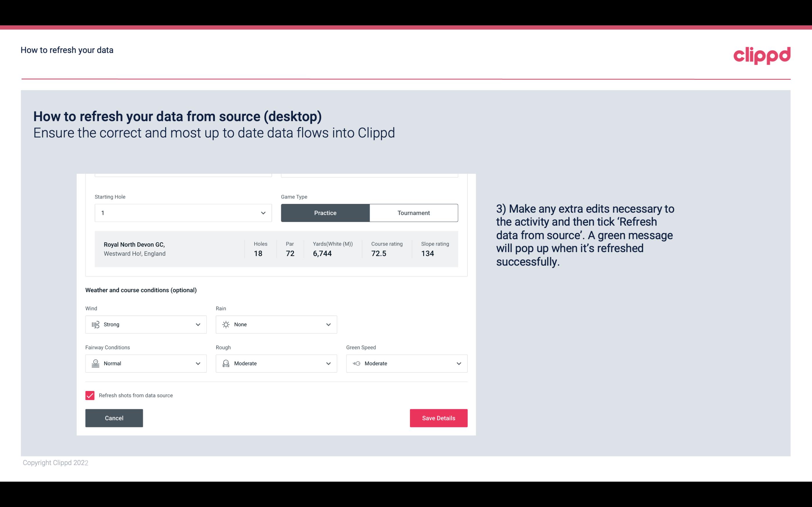Click the fairway conditions icon

point(95,363)
